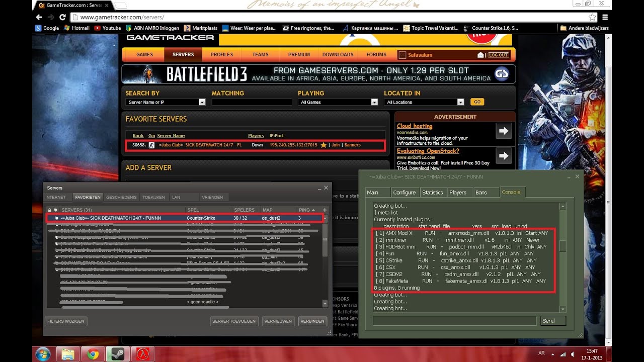644x362 pixels.
Task: Open the PROFILES menu item
Action: 221,55
